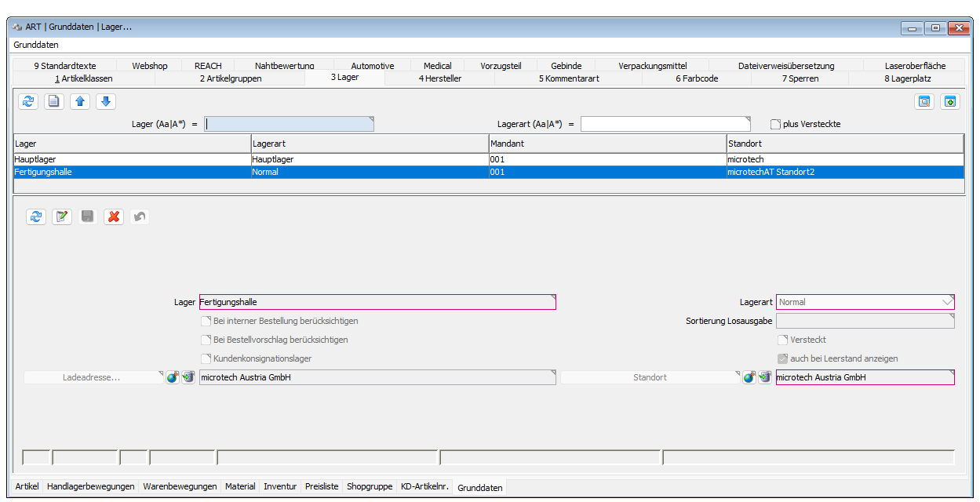Open the Grunddaten menu
The height and width of the screenshot is (502, 980).
[36, 45]
